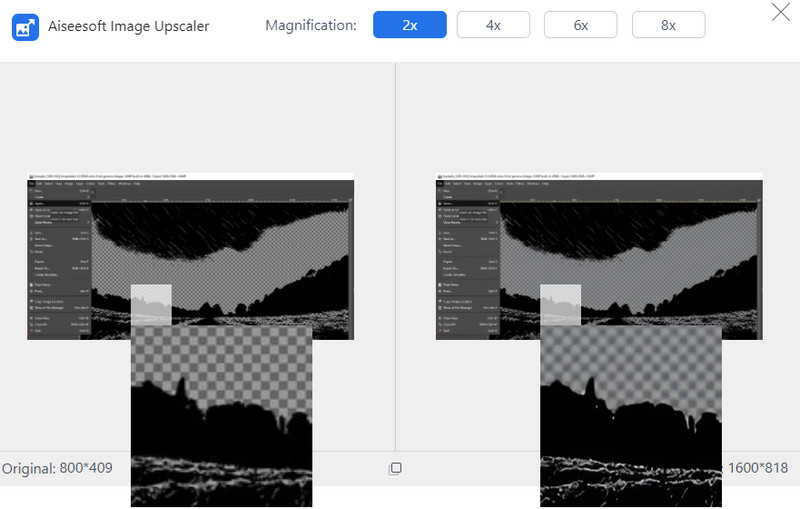The width and height of the screenshot is (800, 509).
Task: Click the highlighted lens box on original image
Action: click(x=151, y=304)
